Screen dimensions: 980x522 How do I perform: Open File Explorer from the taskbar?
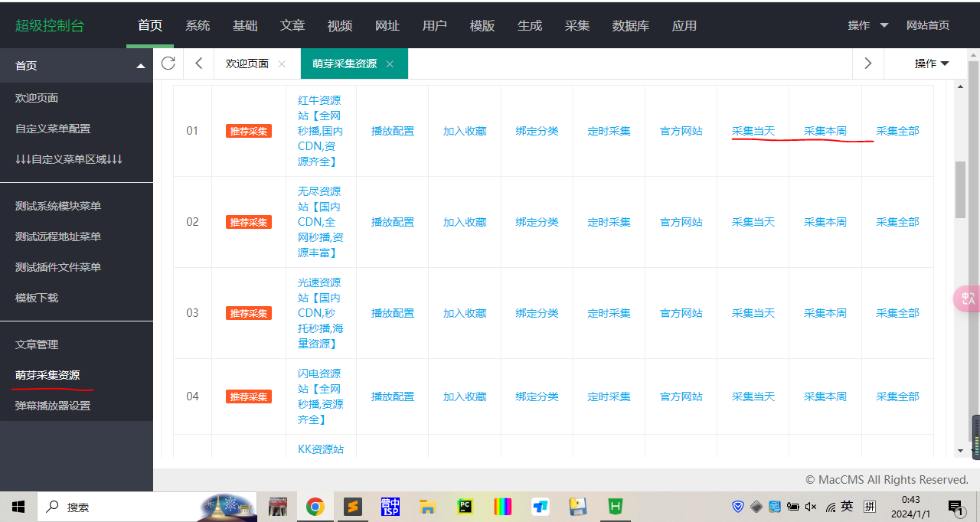coord(427,506)
